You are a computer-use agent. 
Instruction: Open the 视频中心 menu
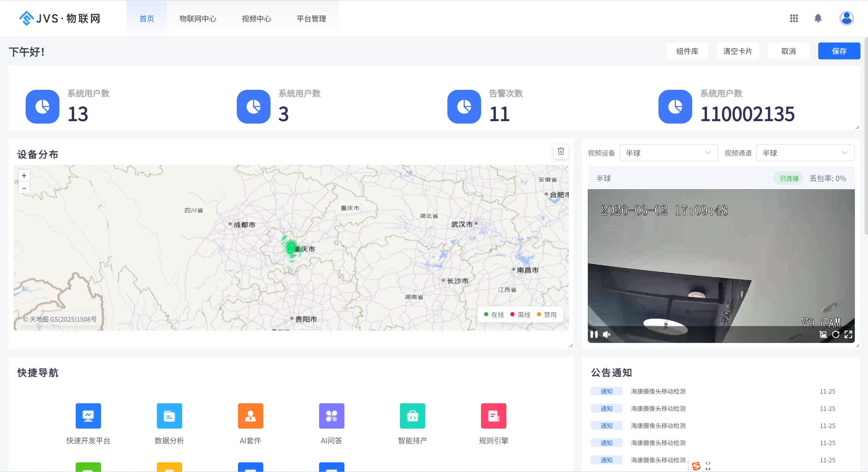[256, 18]
